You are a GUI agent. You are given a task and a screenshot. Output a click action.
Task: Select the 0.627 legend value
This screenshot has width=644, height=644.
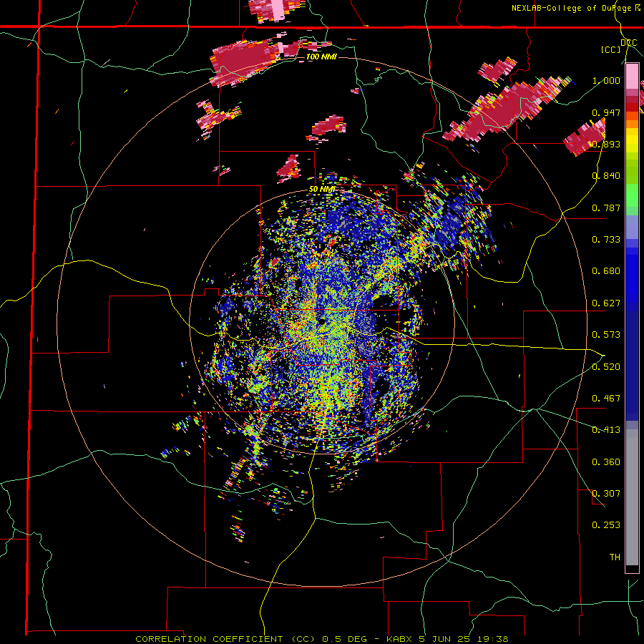point(606,303)
